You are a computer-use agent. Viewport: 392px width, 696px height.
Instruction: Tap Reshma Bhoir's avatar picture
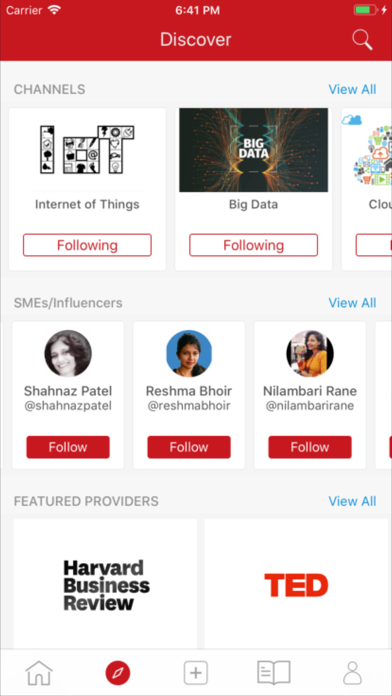point(189,353)
